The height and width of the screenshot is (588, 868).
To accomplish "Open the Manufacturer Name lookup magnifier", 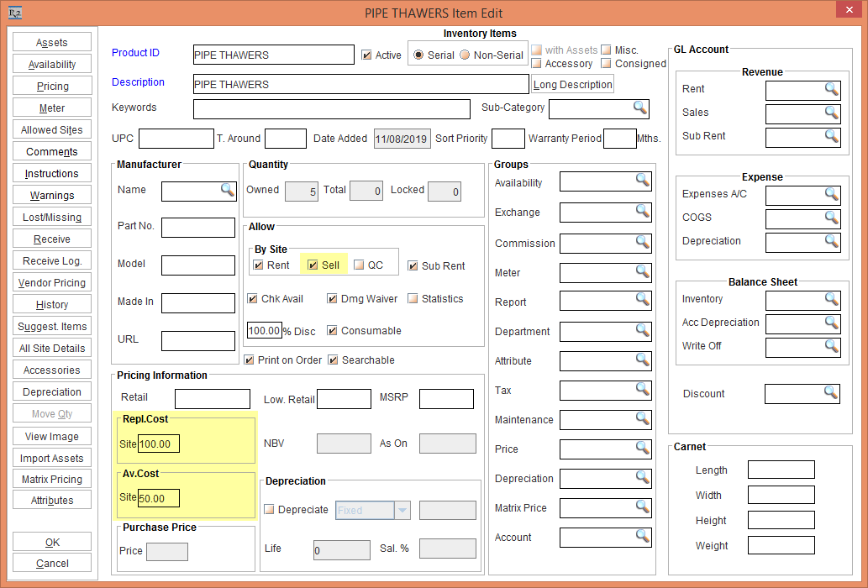I will [227, 191].
